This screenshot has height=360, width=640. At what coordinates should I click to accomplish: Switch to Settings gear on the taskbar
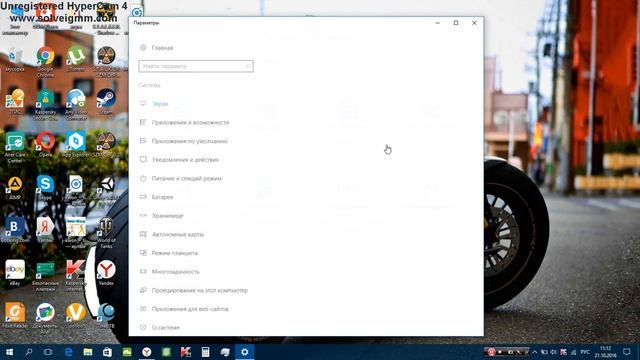tap(244, 352)
